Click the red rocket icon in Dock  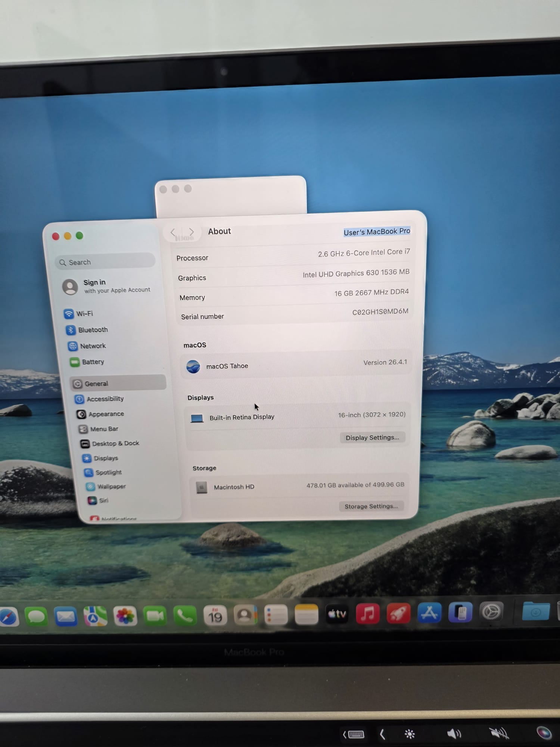[x=398, y=613]
